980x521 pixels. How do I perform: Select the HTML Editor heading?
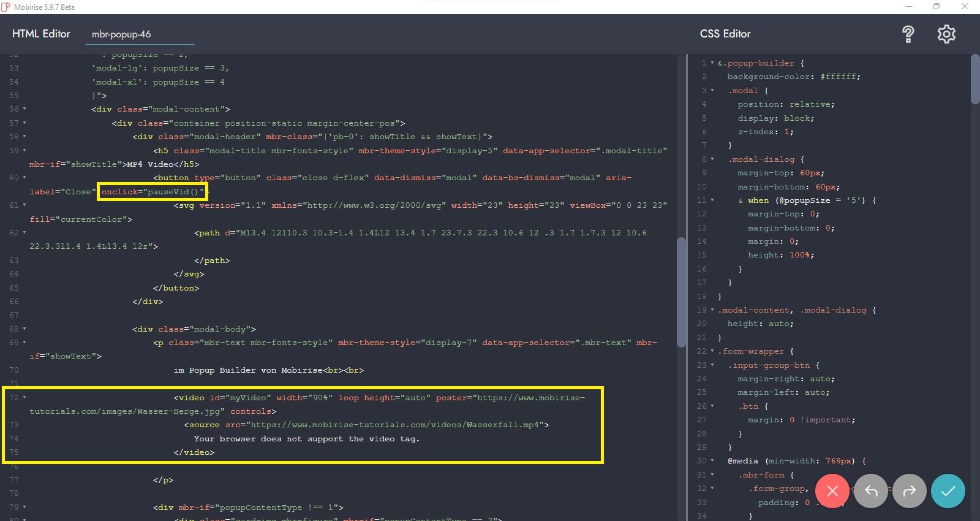click(41, 34)
